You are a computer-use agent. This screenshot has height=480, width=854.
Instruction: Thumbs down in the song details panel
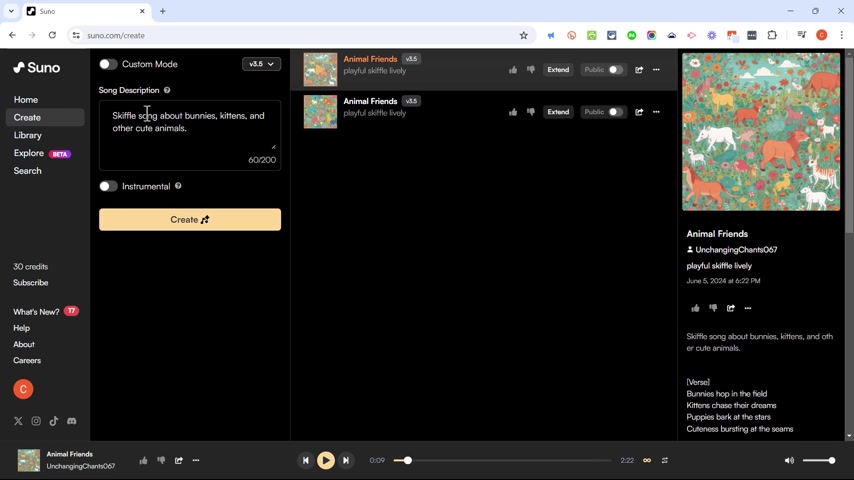coord(713,308)
